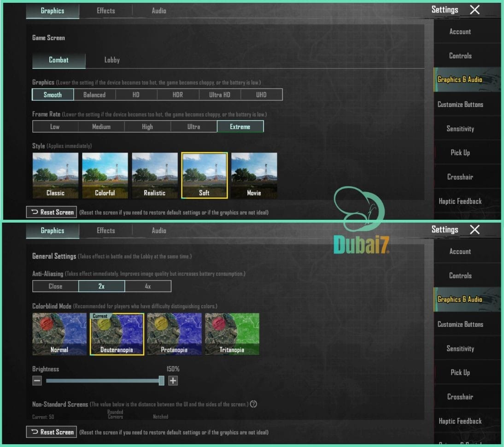The image size is (504, 447).
Task: Set frame rate to Ultra
Action: pos(194,126)
